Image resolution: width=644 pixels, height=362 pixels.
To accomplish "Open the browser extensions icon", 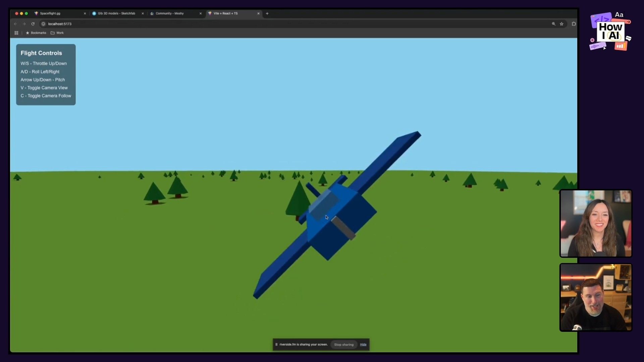I will coord(574,24).
